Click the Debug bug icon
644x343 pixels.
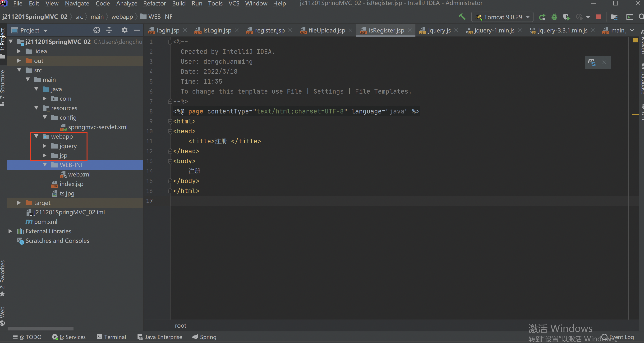coord(554,17)
